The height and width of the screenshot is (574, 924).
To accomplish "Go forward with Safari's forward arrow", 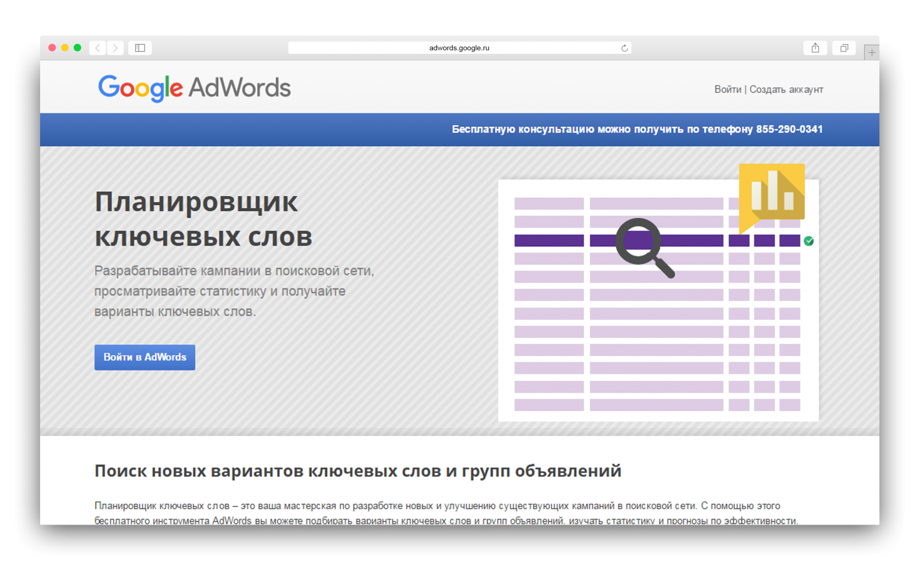I will (x=116, y=48).
